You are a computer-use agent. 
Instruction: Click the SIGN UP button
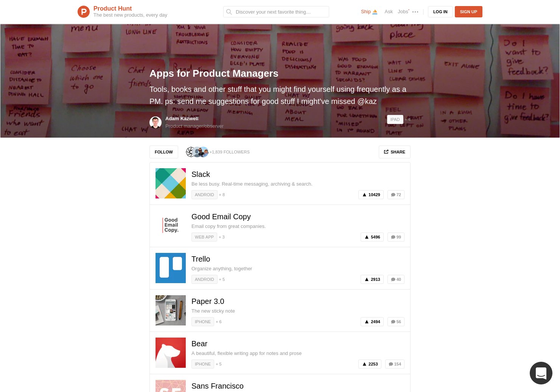click(x=468, y=12)
